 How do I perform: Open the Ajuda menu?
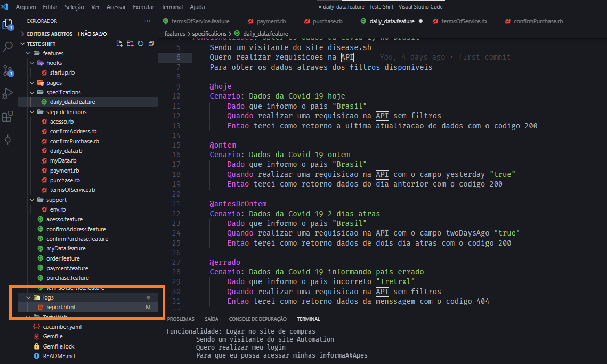pos(197,7)
